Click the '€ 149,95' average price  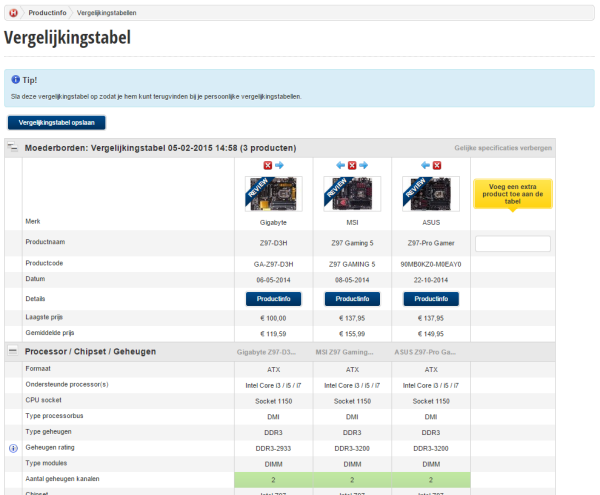[431, 334]
